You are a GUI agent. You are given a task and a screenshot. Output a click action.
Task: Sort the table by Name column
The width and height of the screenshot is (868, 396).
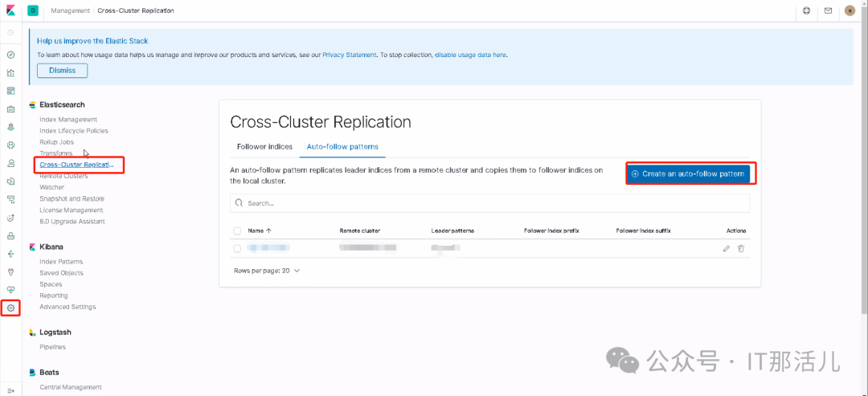pyautogui.click(x=260, y=231)
